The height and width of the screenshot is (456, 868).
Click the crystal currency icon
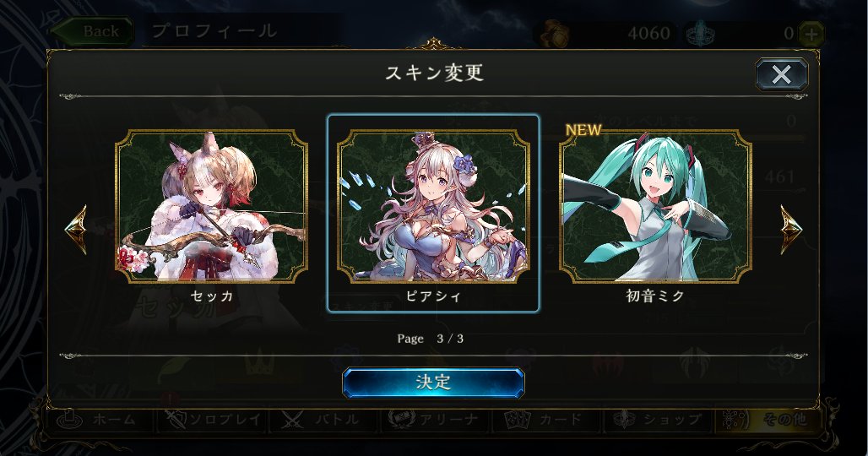coord(700,35)
